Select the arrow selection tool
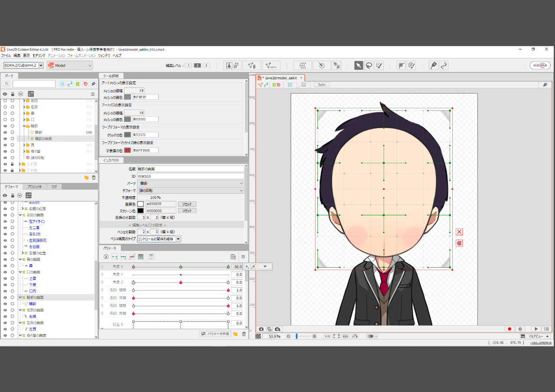 click(359, 65)
